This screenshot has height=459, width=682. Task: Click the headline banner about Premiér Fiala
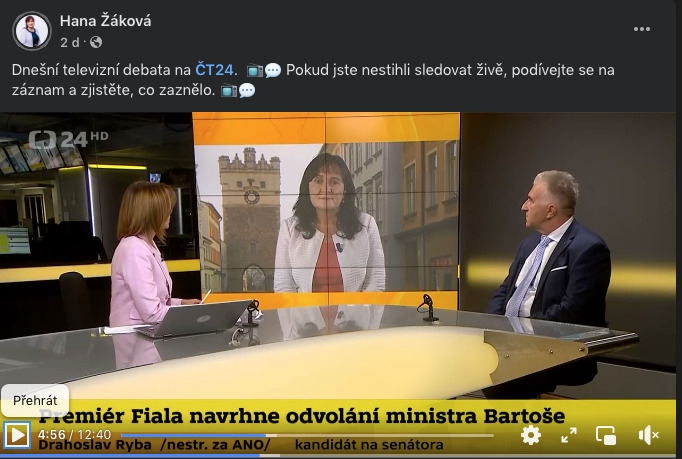point(302,416)
